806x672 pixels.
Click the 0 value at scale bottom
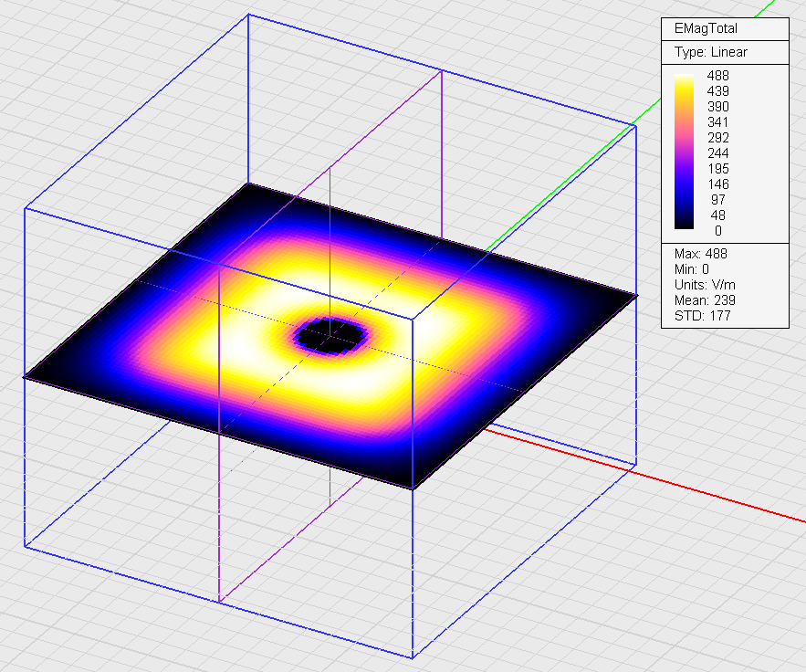pos(717,231)
